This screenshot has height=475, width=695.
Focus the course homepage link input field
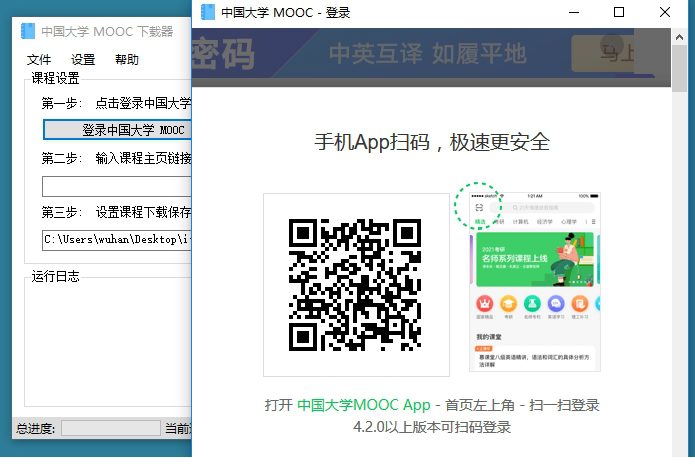point(117,187)
